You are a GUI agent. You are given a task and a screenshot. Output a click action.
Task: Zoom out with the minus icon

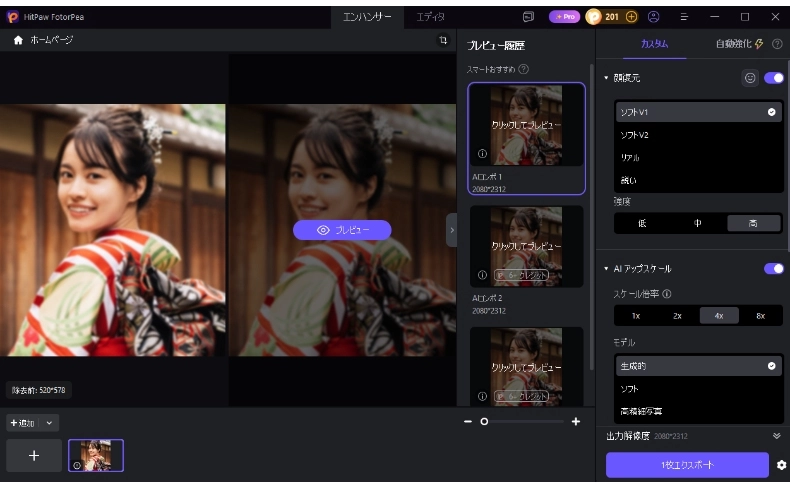tap(468, 421)
